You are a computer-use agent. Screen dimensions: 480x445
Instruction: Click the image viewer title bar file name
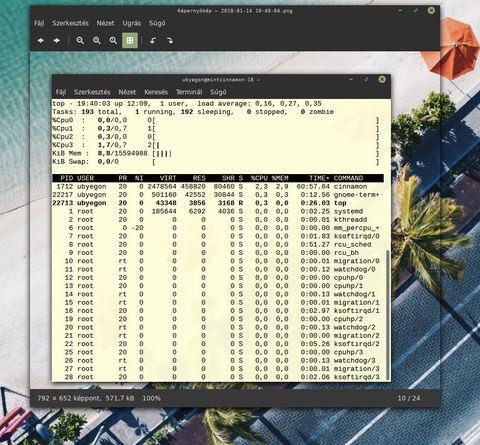tap(235, 11)
